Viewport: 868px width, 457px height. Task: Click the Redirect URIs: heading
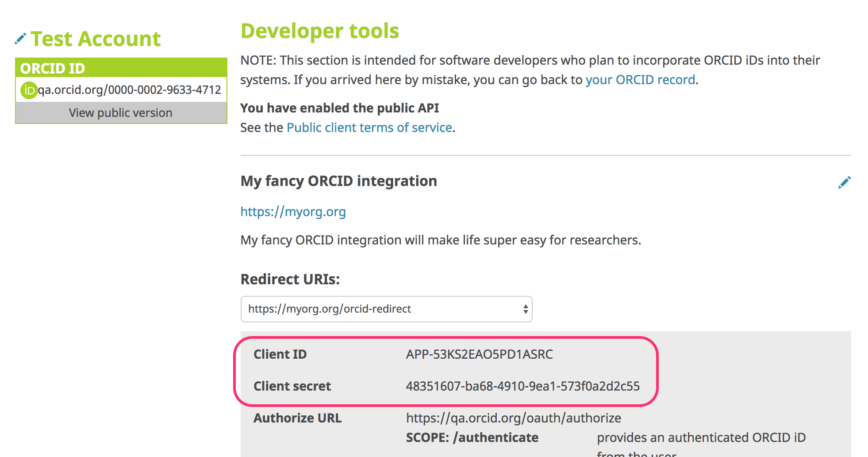(x=290, y=279)
